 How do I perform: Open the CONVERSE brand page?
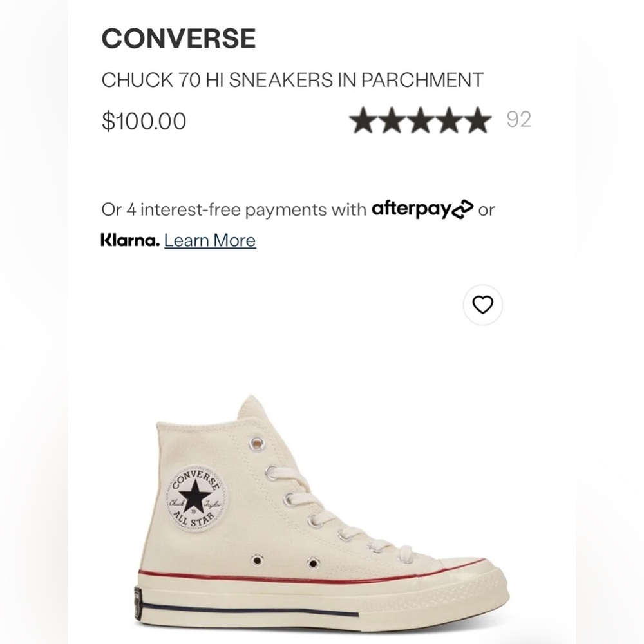point(178,37)
